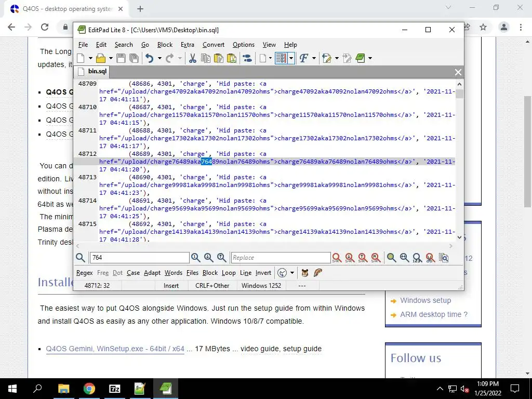
Task: Toggle the Block search option
Action: (210, 273)
